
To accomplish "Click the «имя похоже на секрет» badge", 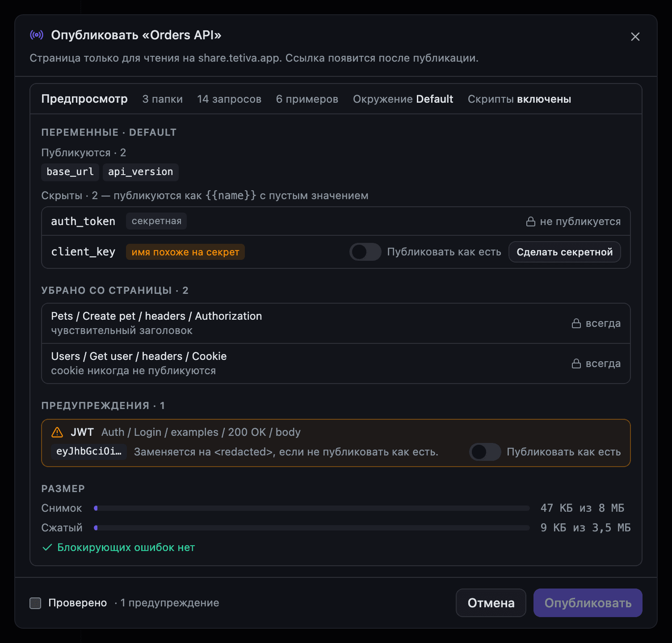I will click(185, 252).
